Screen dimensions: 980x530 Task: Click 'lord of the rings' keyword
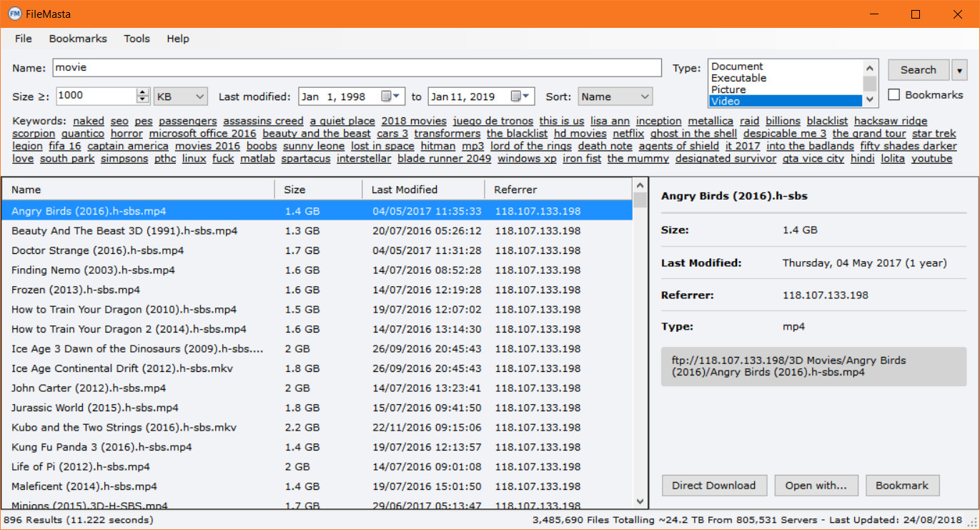tap(531, 146)
